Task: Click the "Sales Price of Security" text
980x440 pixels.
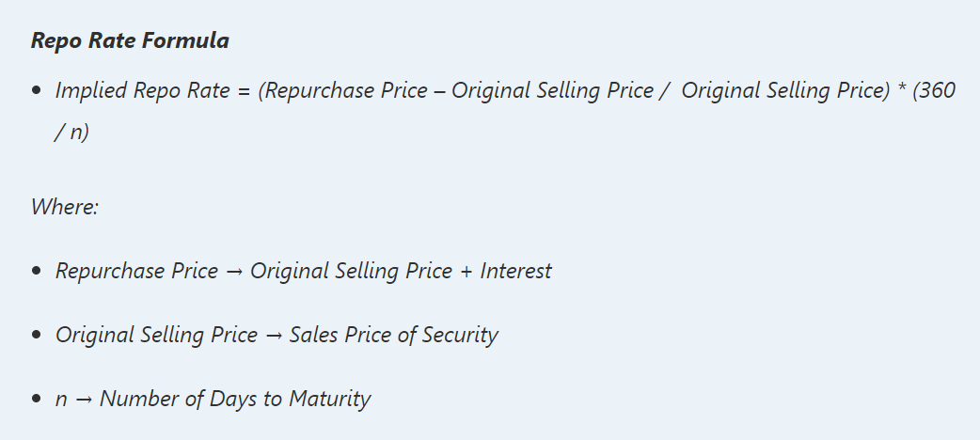Action: 393,336
